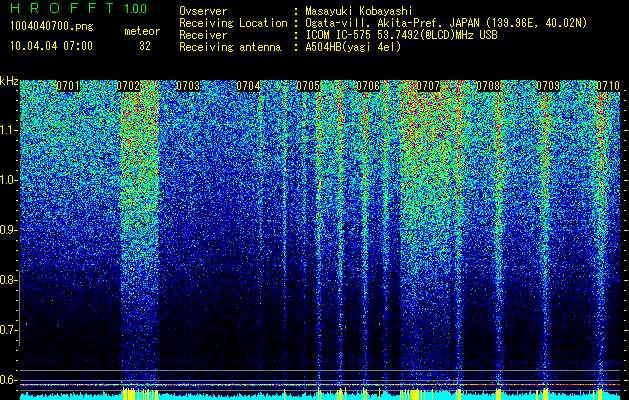
Task: Click the 0.9 frequency axis label
Action: (x=8, y=230)
